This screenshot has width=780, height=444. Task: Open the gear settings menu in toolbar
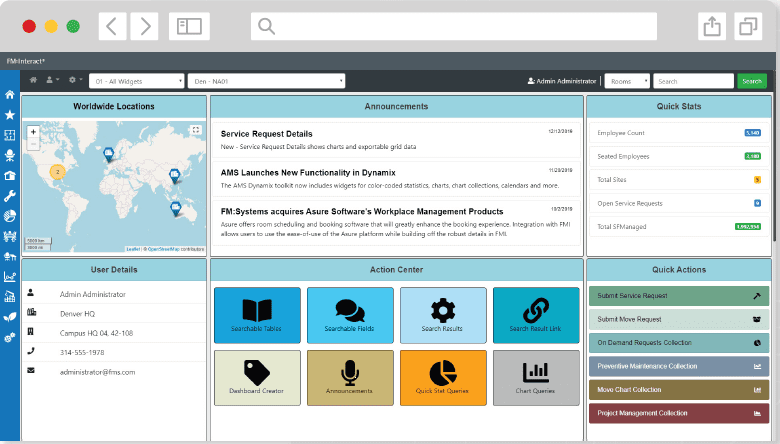[75, 80]
